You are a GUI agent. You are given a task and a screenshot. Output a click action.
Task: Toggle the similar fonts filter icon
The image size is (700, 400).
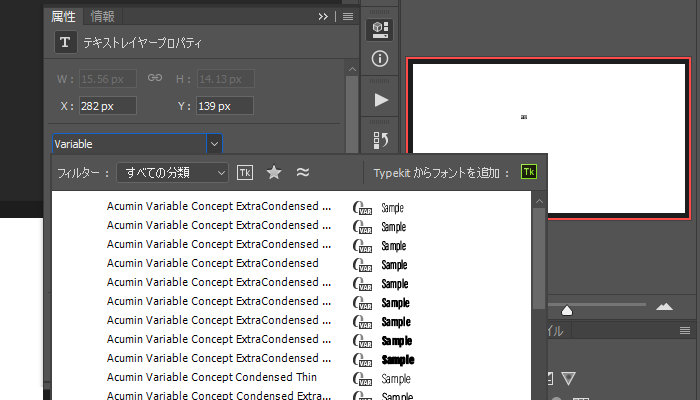[303, 172]
